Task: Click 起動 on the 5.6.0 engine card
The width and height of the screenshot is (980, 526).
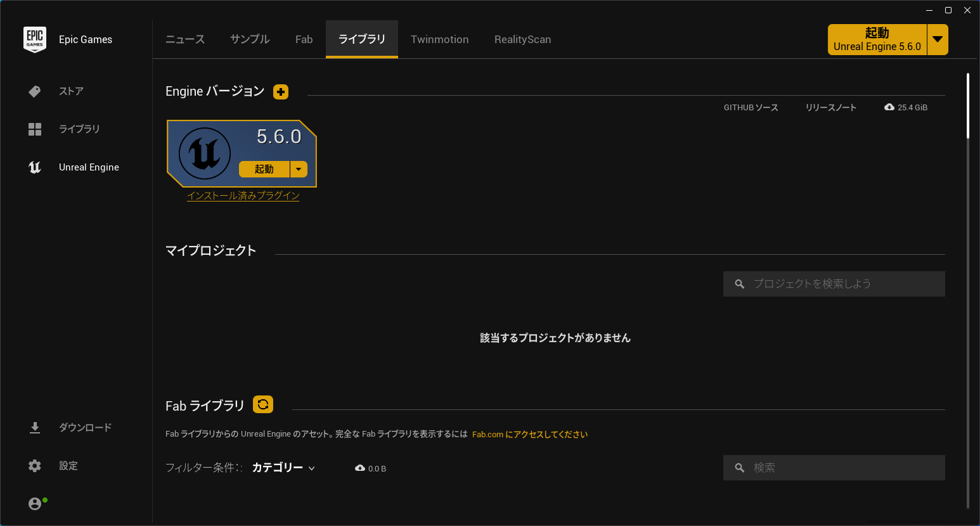Action: 264,169
